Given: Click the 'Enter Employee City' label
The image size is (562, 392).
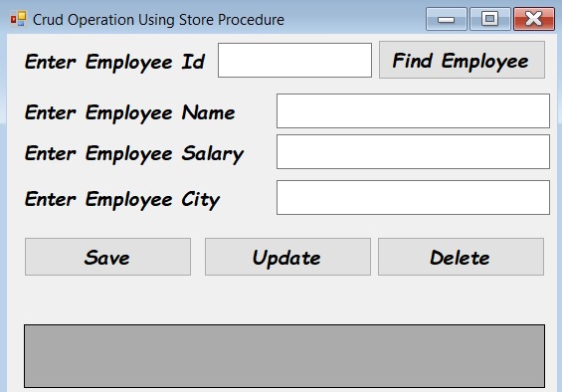Looking at the screenshot, I should (x=122, y=199).
